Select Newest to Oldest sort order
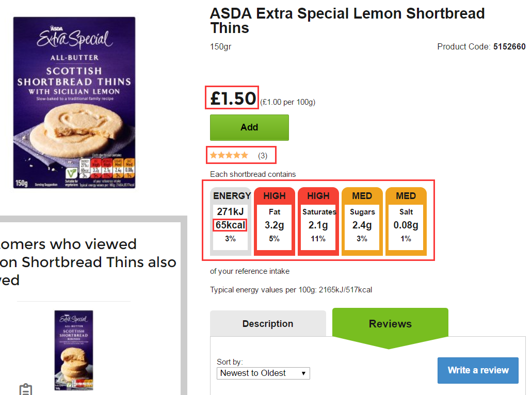Image resolution: width=532 pixels, height=395 pixels. [x=263, y=373]
